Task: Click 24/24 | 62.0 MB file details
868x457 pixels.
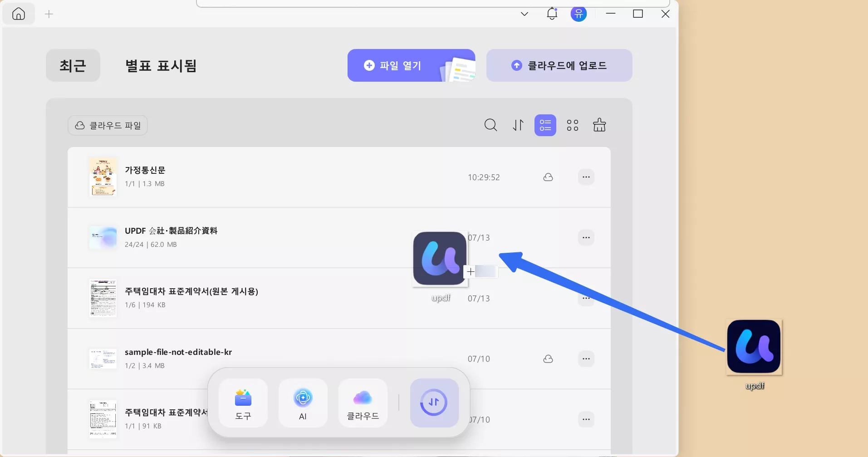Action: click(151, 245)
